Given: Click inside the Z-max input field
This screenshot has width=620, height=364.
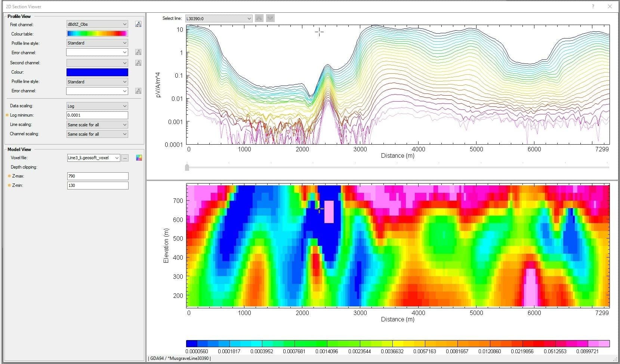Looking at the screenshot, I should [97, 176].
